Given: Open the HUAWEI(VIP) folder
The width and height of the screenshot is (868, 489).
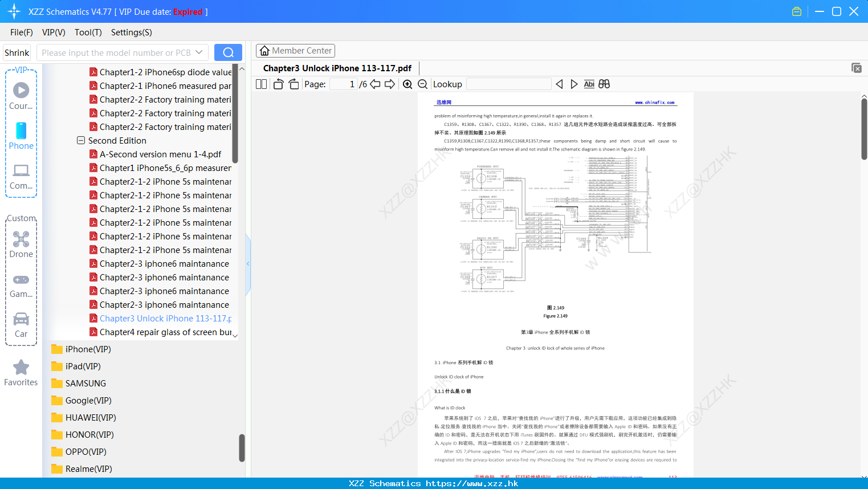Looking at the screenshot, I should (x=83, y=417).
